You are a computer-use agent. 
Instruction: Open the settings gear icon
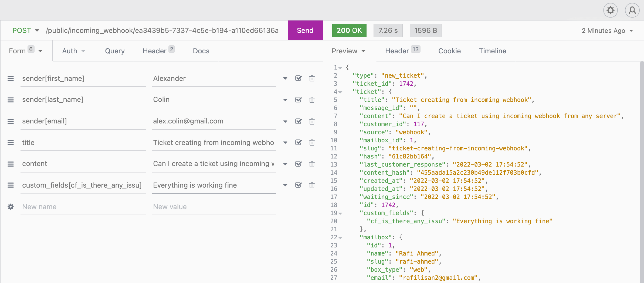coord(610,11)
